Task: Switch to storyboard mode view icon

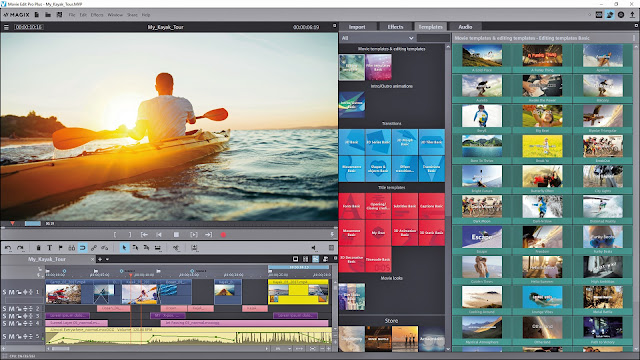Action: (x=296, y=259)
